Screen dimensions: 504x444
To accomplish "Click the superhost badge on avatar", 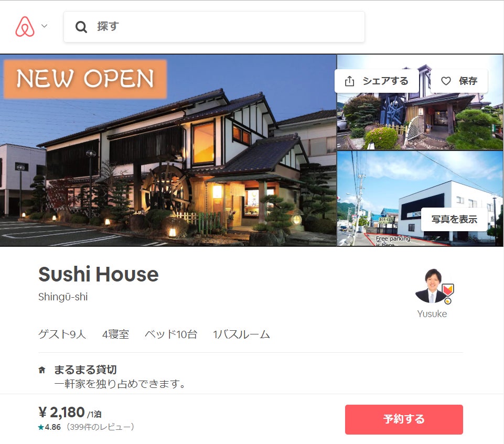I will point(447,290).
